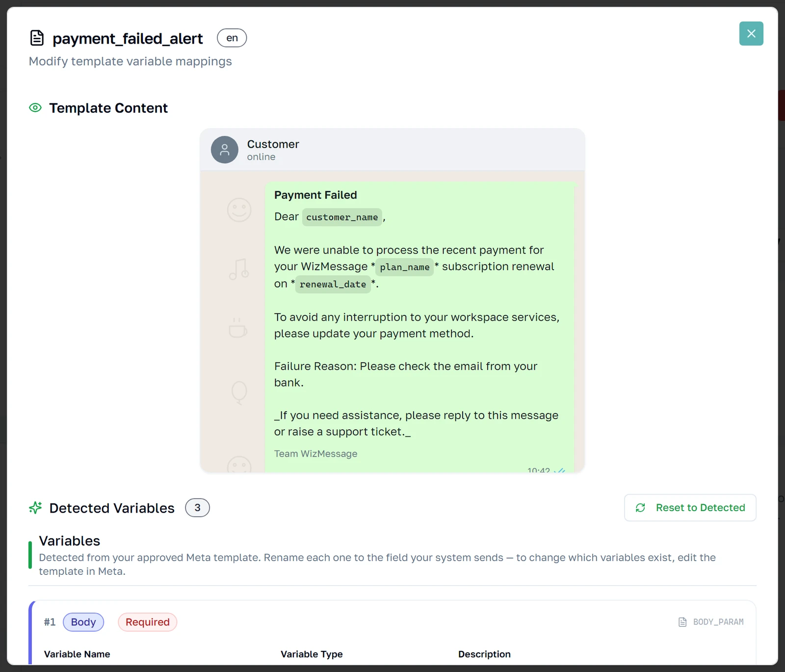Click the BODY_PARAM label text
This screenshot has height=672, width=785.
pos(718,622)
